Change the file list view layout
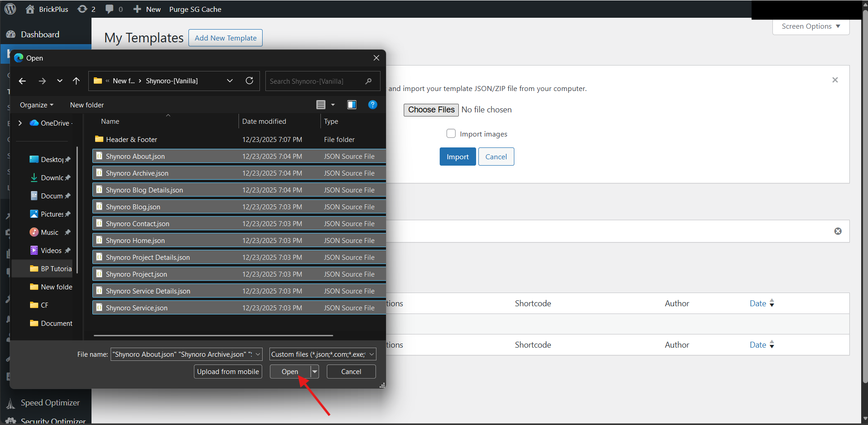The width and height of the screenshot is (868, 425). (x=321, y=105)
